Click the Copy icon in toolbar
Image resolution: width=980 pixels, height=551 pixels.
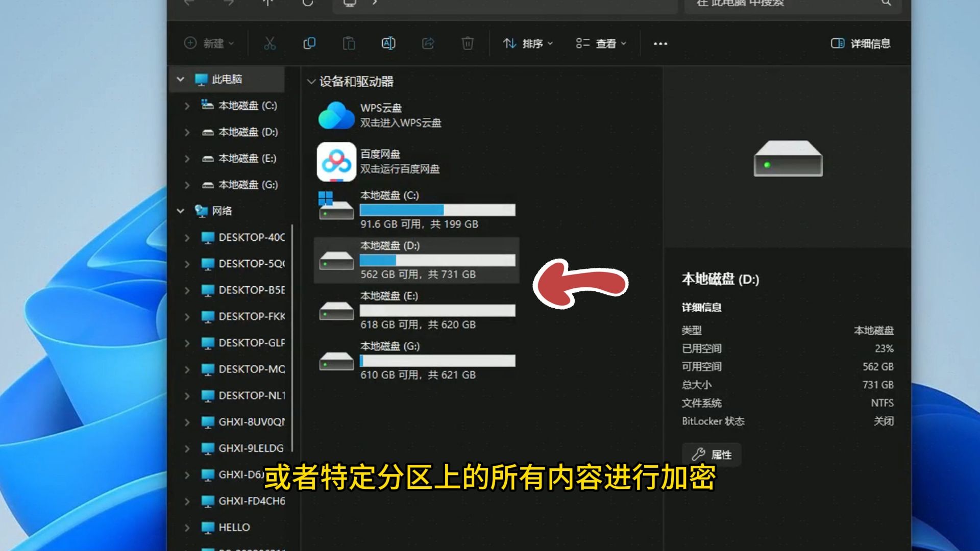click(x=309, y=43)
